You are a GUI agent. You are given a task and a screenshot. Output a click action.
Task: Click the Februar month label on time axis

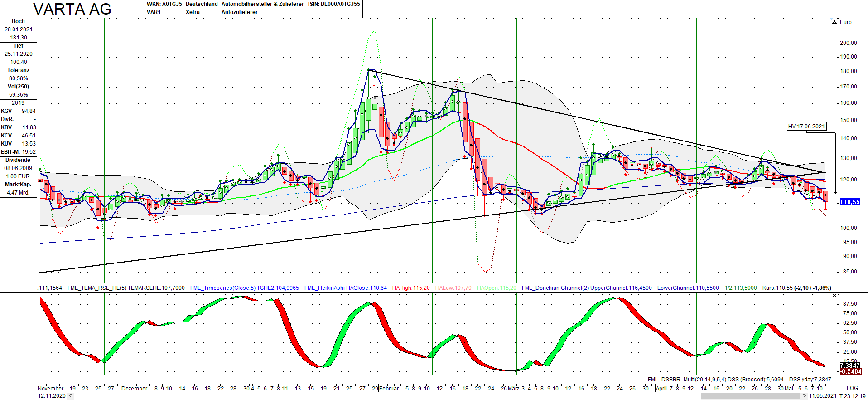pos(389,388)
